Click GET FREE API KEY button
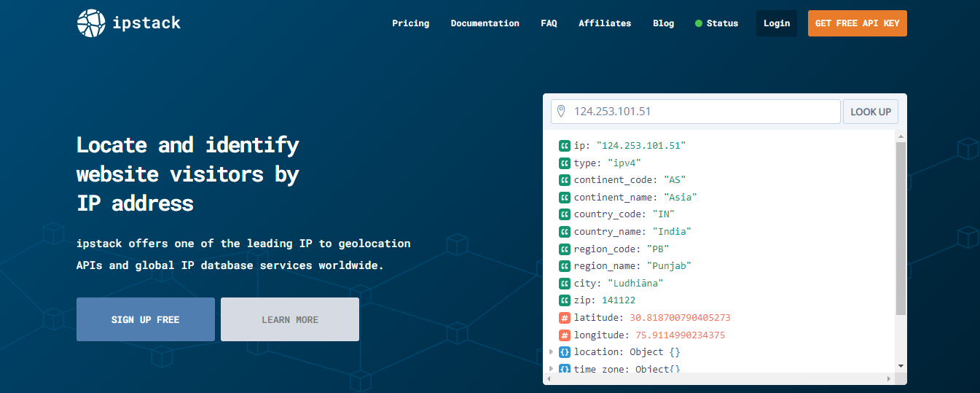The width and height of the screenshot is (980, 393). (857, 23)
